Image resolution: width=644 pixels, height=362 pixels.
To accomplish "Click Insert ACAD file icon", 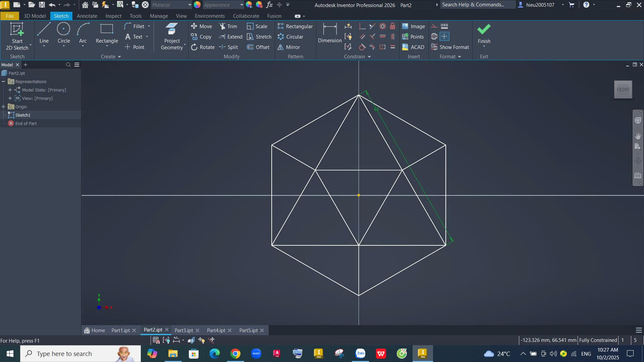I will point(413,47).
